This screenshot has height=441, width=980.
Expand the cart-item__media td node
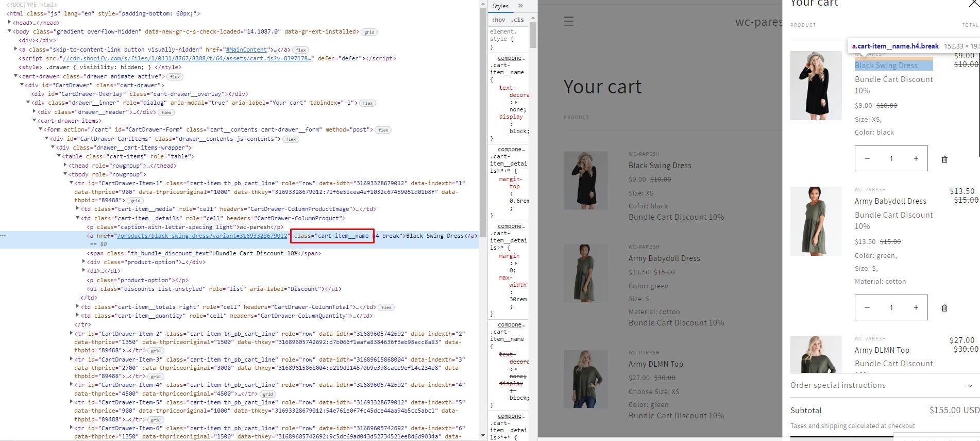point(77,208)
